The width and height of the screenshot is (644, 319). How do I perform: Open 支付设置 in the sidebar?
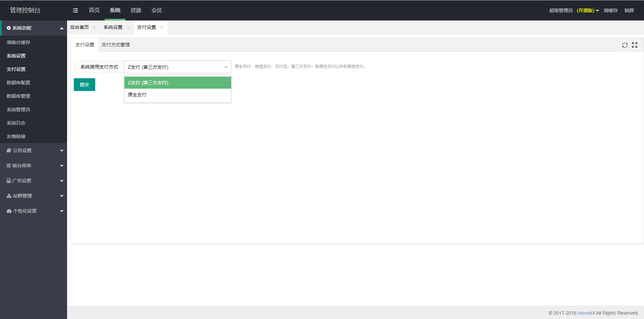click(16, 69)
